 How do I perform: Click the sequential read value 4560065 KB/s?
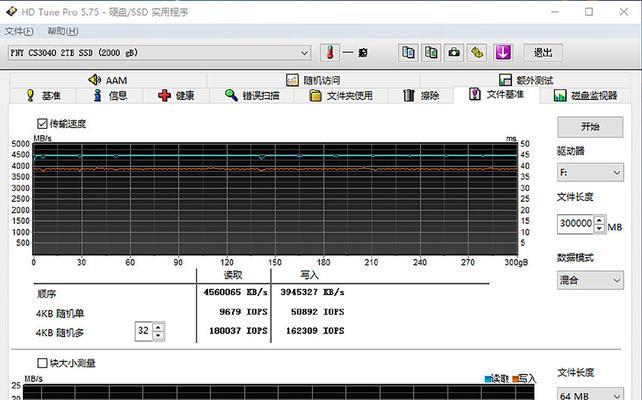point(235,292)
